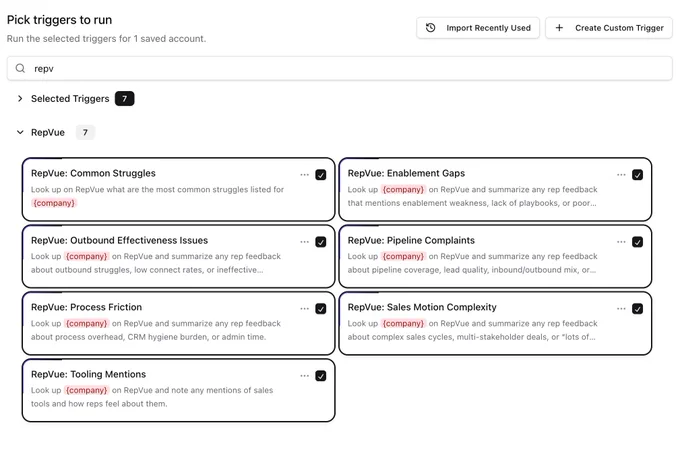Click the 'RepVue: Common Struggles' title
Screen dimensions: 680x450
[x=93, y=173]
